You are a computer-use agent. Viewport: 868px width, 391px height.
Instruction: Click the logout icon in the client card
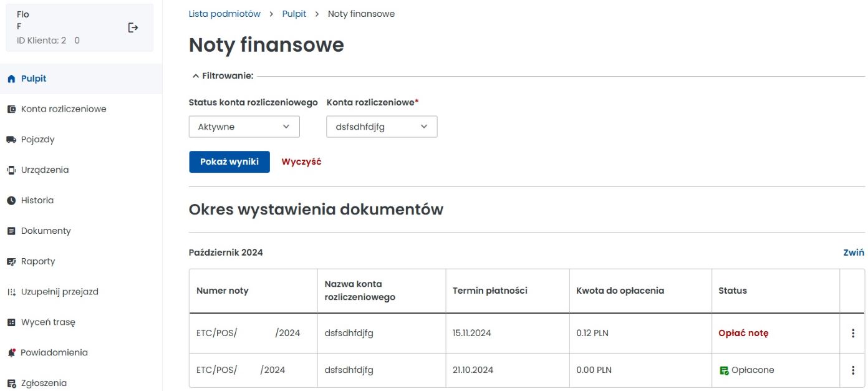tap(133, 27)
